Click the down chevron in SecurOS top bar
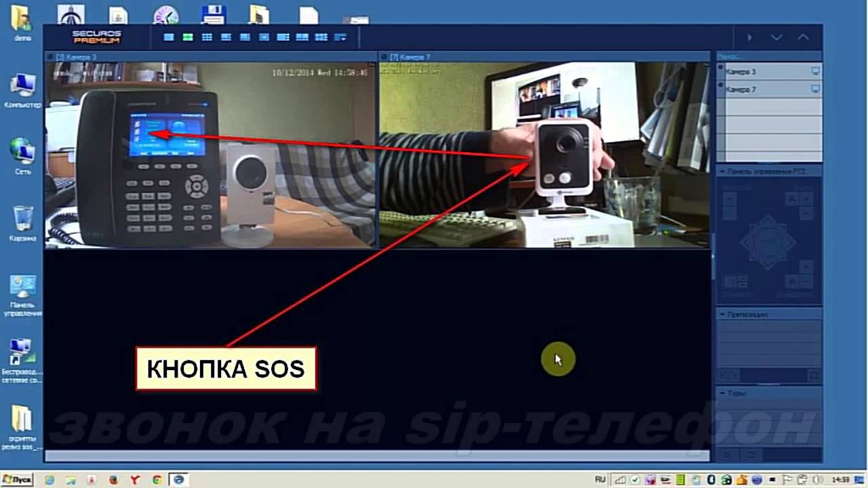Viewport: 868px width, 488px height. coord(776,37)
